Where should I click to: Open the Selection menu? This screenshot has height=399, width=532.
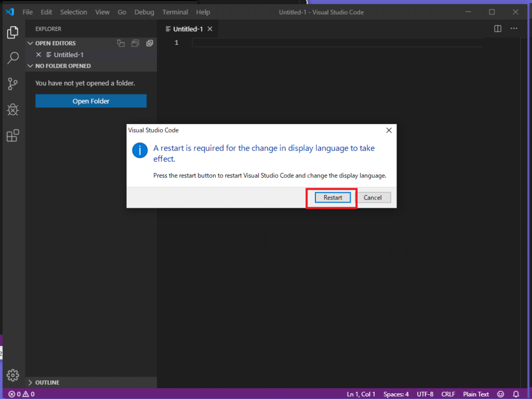click(74, 12)
